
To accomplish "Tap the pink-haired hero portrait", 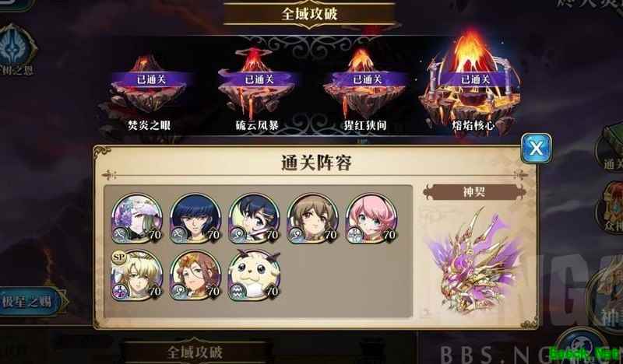I will point(371,219).
